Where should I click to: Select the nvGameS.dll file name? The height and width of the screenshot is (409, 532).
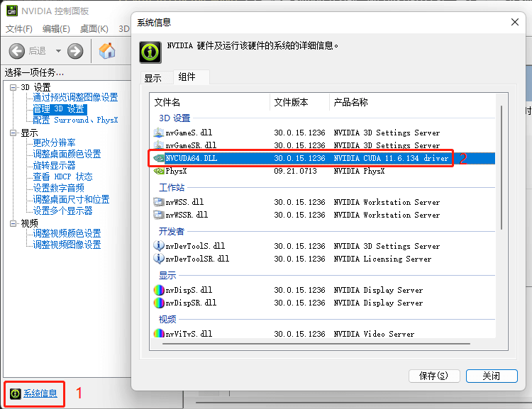click(189, 133)
